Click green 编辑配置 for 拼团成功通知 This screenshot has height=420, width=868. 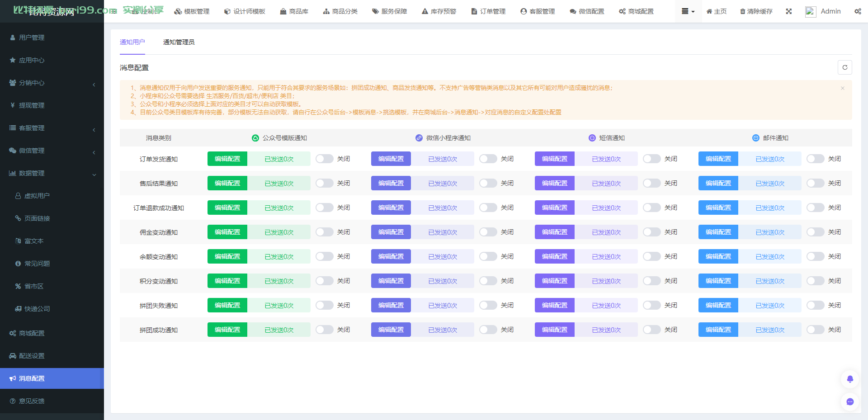[227, 330]
